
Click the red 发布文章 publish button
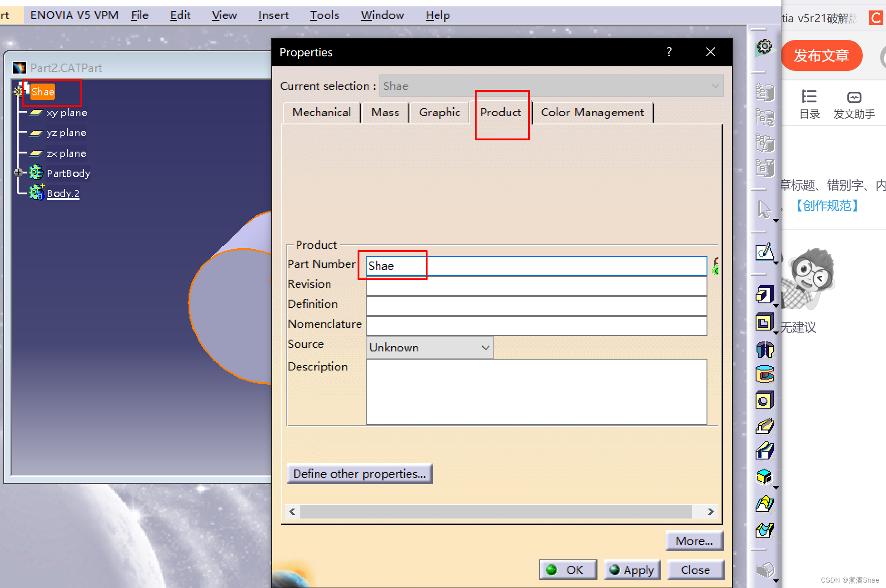click(x=821, y=55)
